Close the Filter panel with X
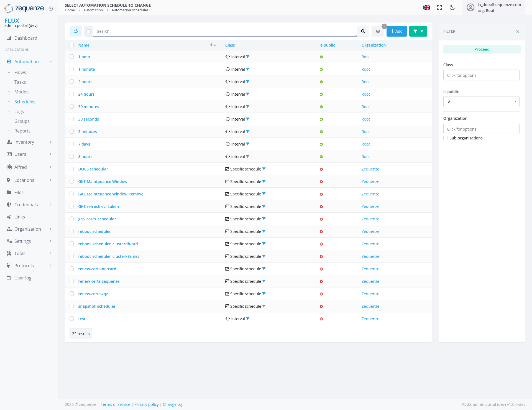Viewport: 532px width, 410px height. pyautogui.click(x=518, y=32)
